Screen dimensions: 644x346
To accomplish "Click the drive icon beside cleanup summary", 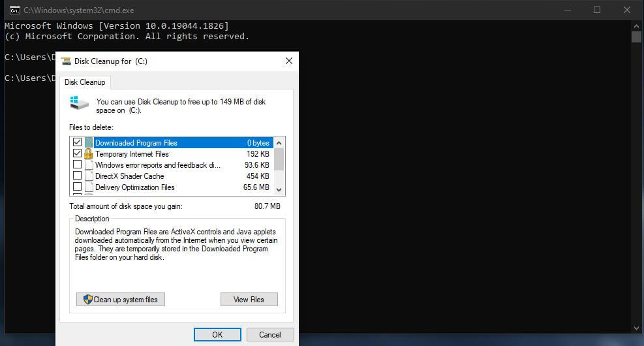I will pos(79,102).
